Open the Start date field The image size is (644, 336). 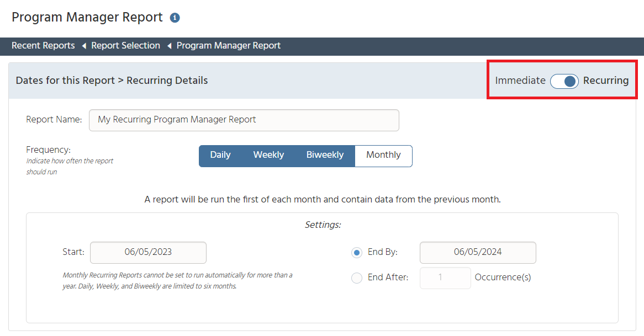(147, 253)
